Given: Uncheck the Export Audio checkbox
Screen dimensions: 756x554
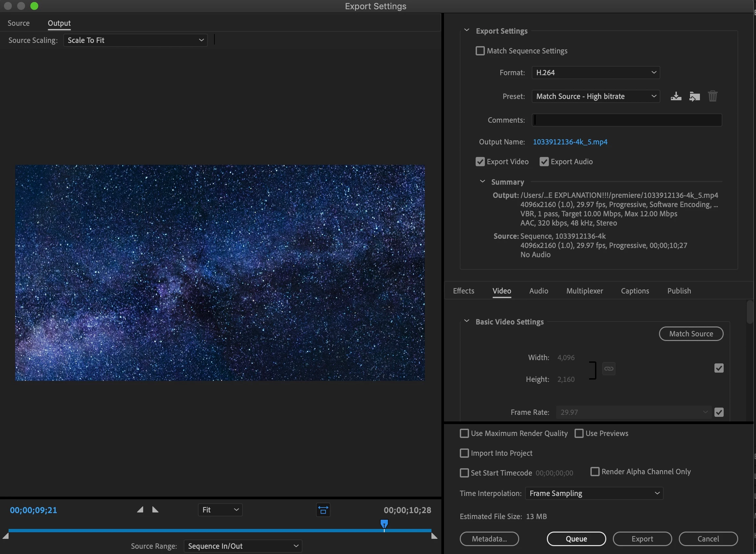Looking at the screenshot, I should (x=544, y=162).
